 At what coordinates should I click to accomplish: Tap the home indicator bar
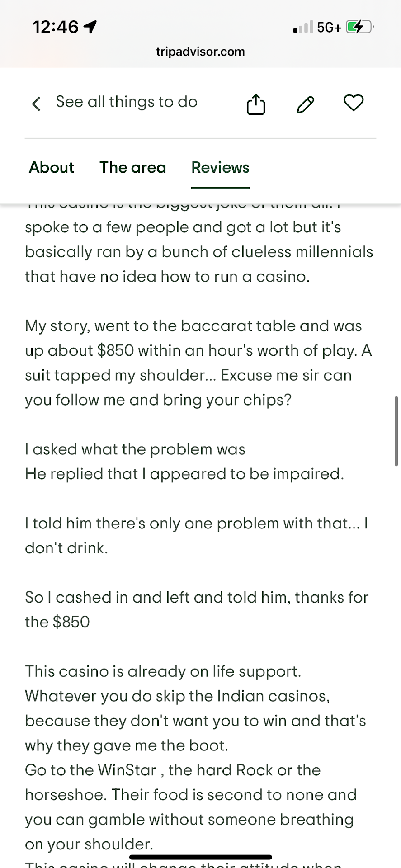tap(200, 857)
